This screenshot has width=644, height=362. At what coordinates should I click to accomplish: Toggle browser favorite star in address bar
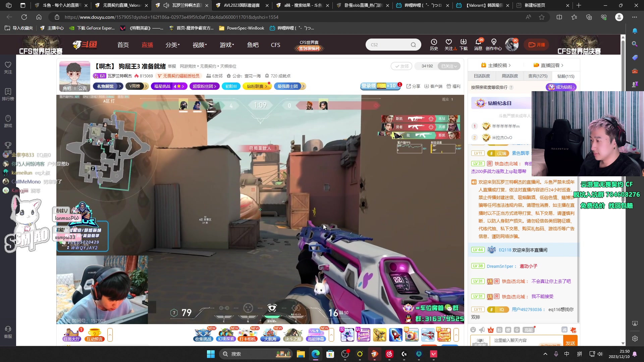[x=542, y=17]
